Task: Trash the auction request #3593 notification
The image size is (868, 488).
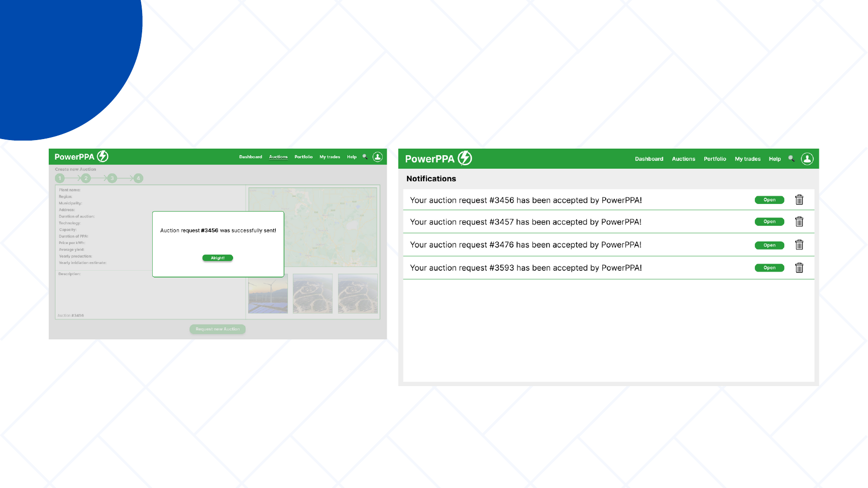Action: tap(799, 268)
